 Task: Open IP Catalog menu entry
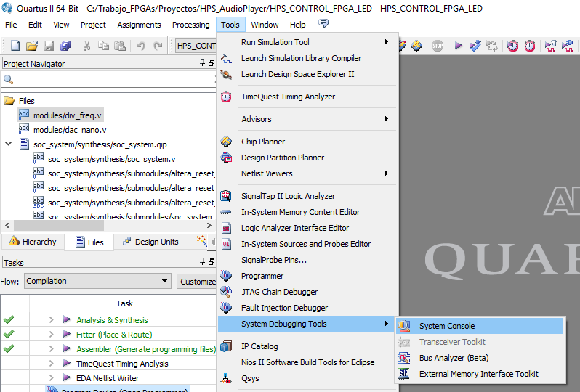click(x=307, y=346)
